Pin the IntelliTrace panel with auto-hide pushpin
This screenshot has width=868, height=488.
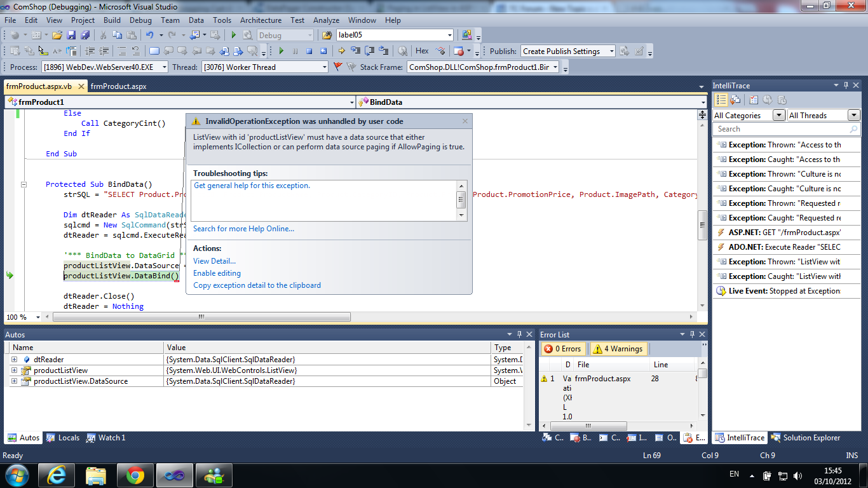point(846,85)
